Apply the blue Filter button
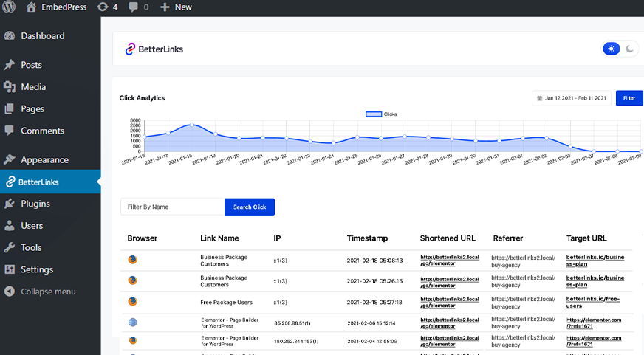The width and height of the screenshot is (644, 355). tap(628, 98)
